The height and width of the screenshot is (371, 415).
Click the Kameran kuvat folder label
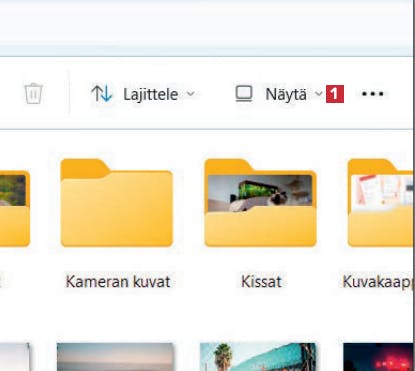click(x=118, y=282)
